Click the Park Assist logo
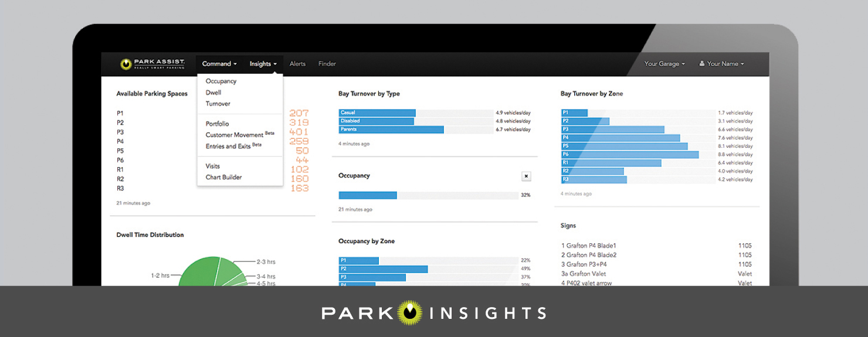 tap(152, 64)
